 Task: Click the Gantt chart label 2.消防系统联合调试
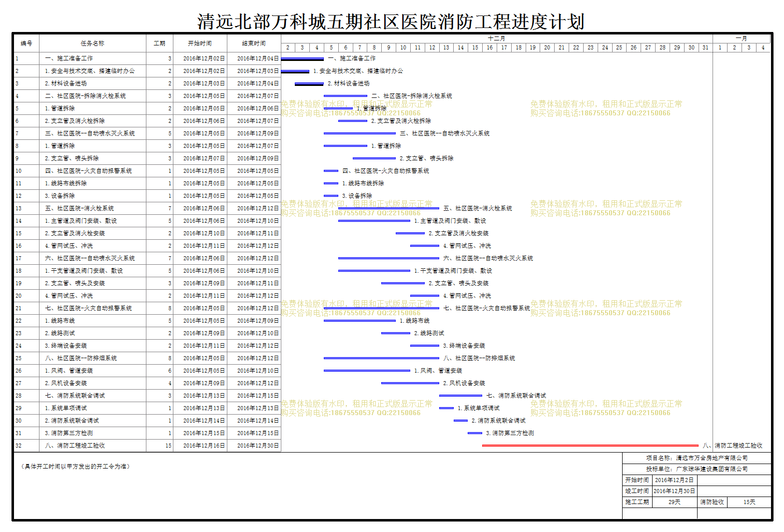pyautogui.click(x=499, y=421)
